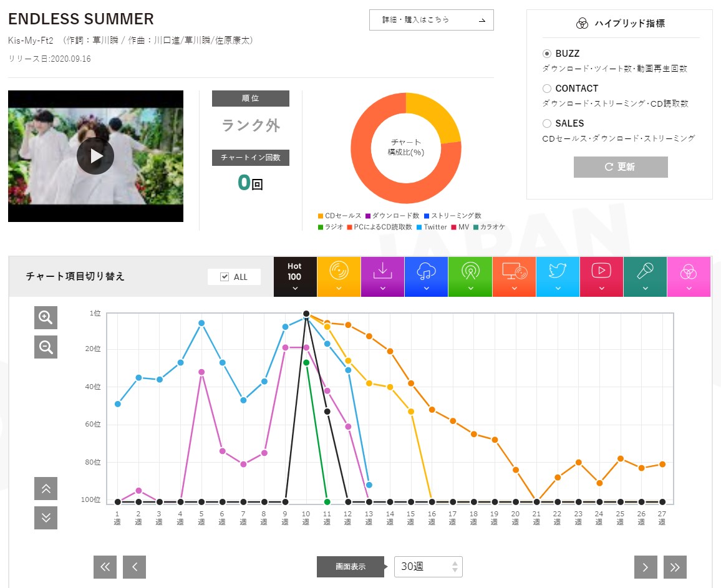Select the CONTACT radio button
721x588 pixels.
[x=547, y=89]
